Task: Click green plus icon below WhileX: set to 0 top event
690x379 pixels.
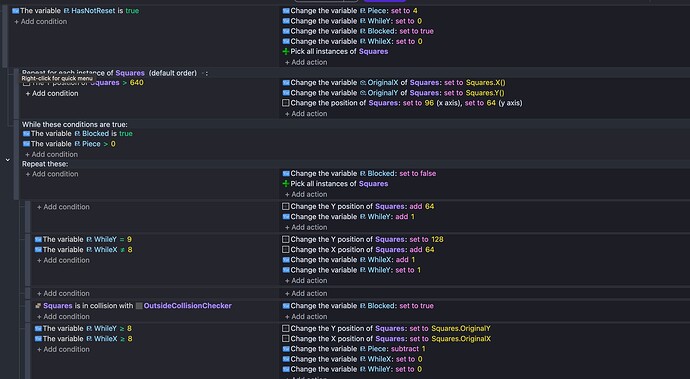Action: 286,52
